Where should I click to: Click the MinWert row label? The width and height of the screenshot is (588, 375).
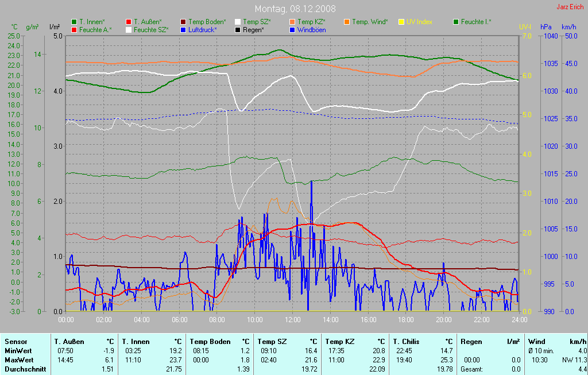click(x=18, y=351)
